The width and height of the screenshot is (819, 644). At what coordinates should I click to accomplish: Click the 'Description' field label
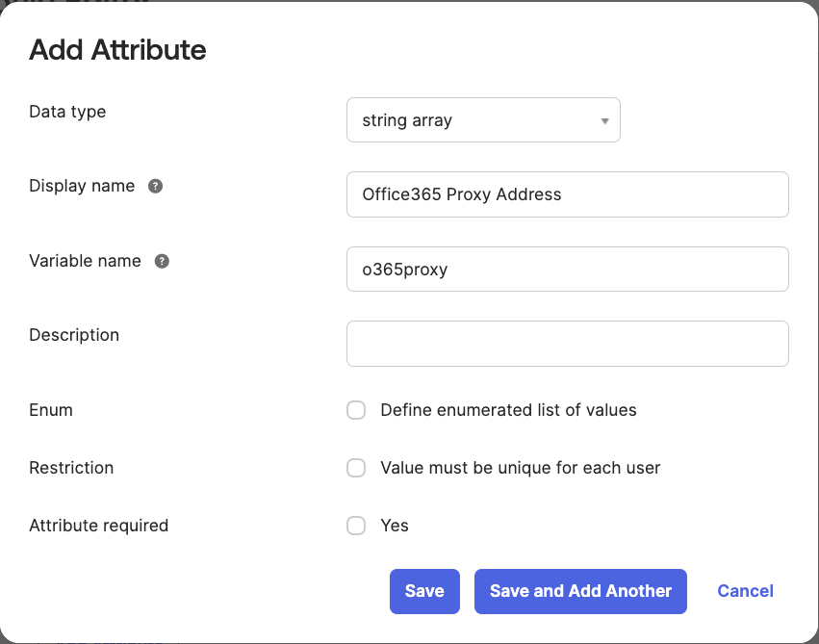click(74, 335)
